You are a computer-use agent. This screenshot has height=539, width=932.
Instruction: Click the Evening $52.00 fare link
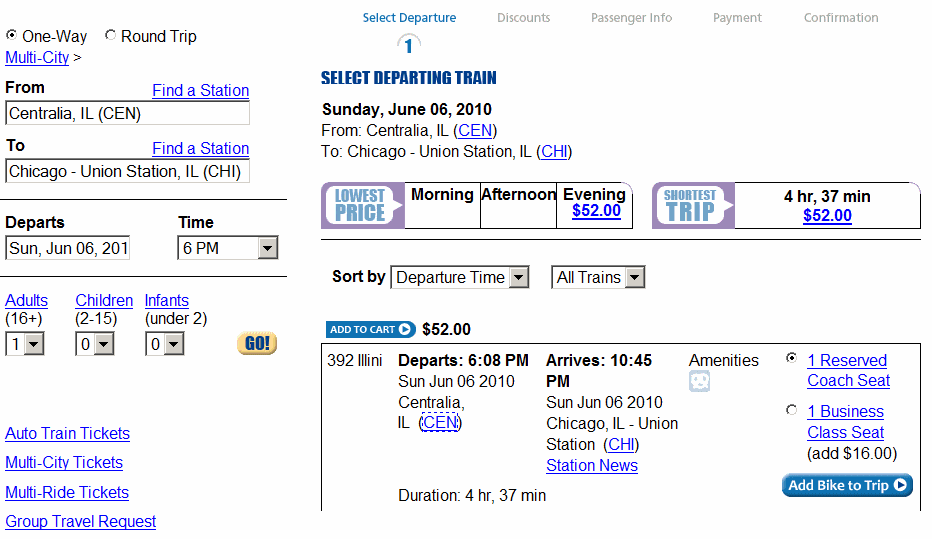pos(596,211)
